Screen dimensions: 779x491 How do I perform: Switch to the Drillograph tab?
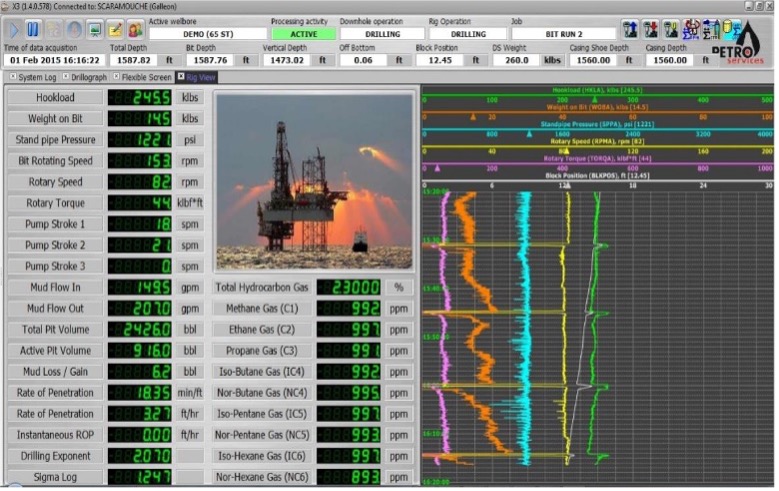89,77
